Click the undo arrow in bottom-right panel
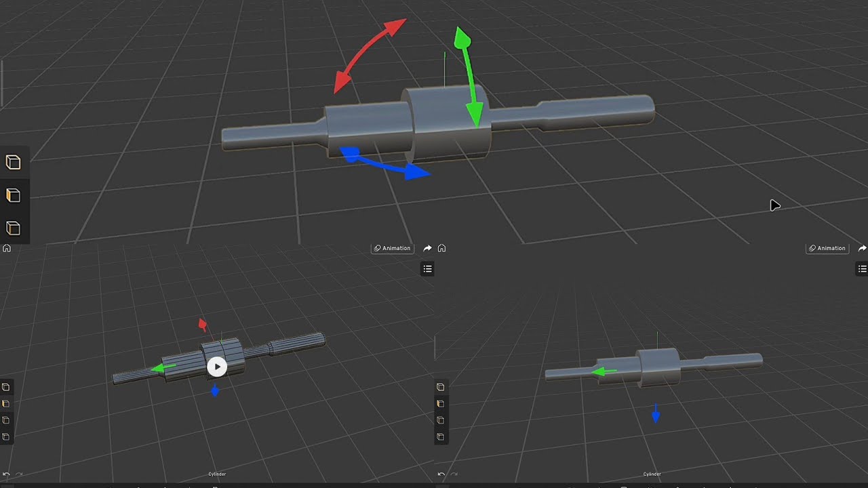The height and width of the screenshot is (488, 868). pyautogui.click(x=441, y=474)
